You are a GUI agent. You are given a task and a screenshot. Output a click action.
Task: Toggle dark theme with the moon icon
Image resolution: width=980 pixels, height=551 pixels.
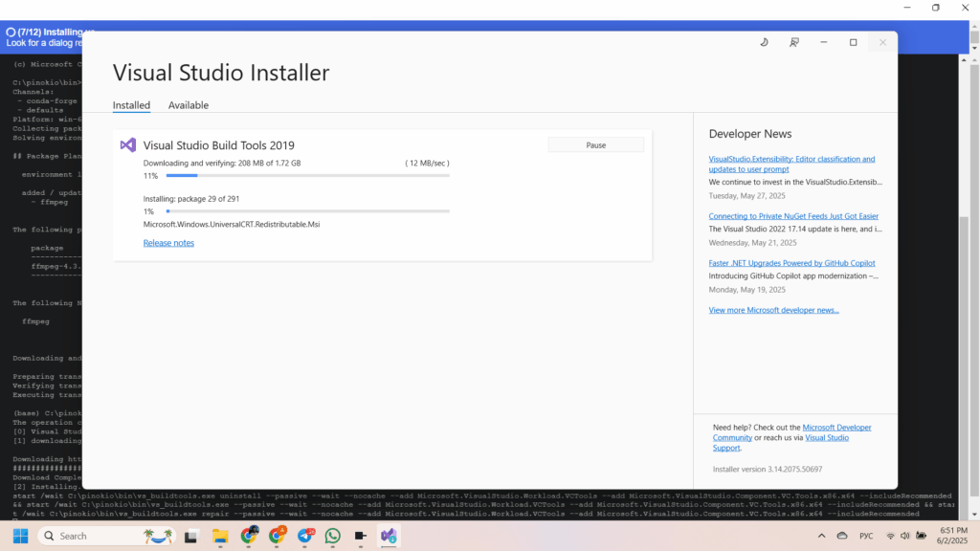[764, 42]
